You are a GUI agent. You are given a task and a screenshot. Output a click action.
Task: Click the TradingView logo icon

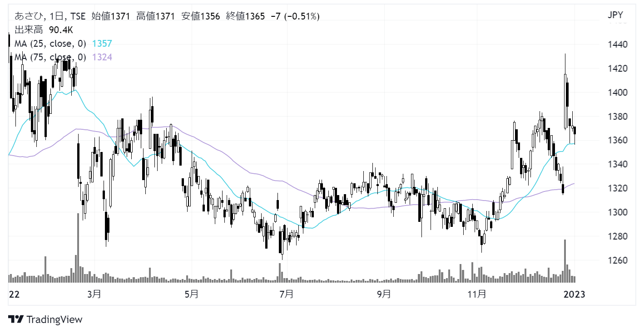coord(16,319)
